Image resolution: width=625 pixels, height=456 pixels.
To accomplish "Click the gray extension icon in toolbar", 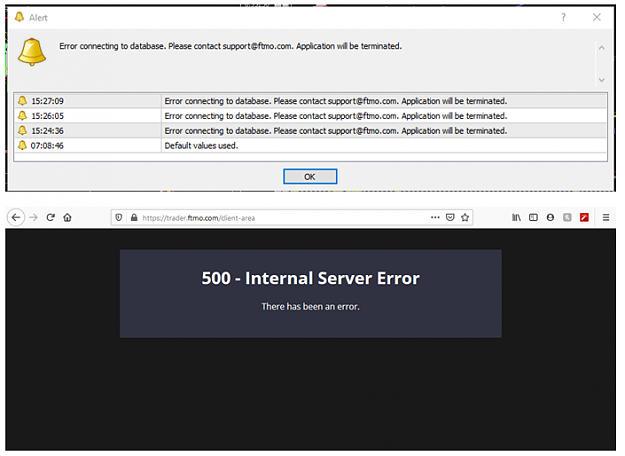I will pyautogui.click(x=567, y=217).
